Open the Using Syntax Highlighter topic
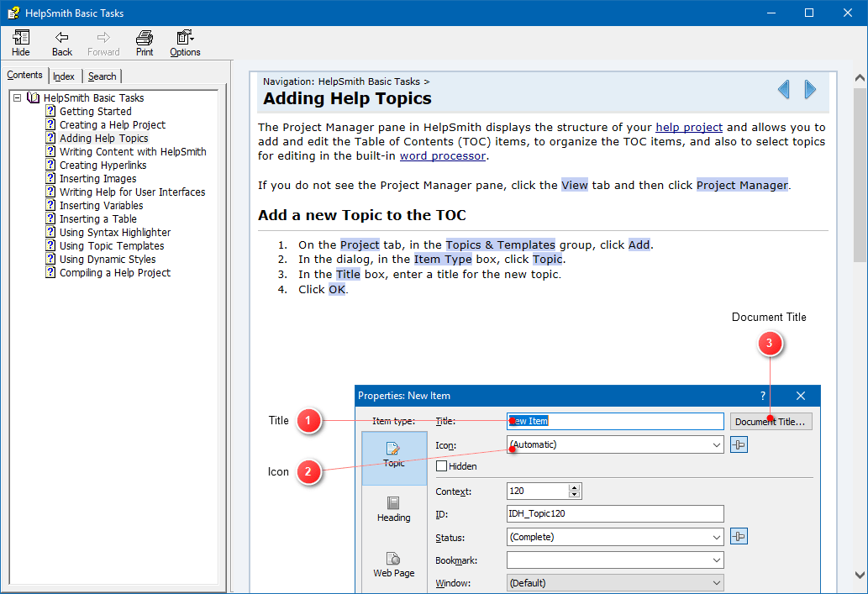Viewport: 868px width, 594px height. click(x=115, y=233)
